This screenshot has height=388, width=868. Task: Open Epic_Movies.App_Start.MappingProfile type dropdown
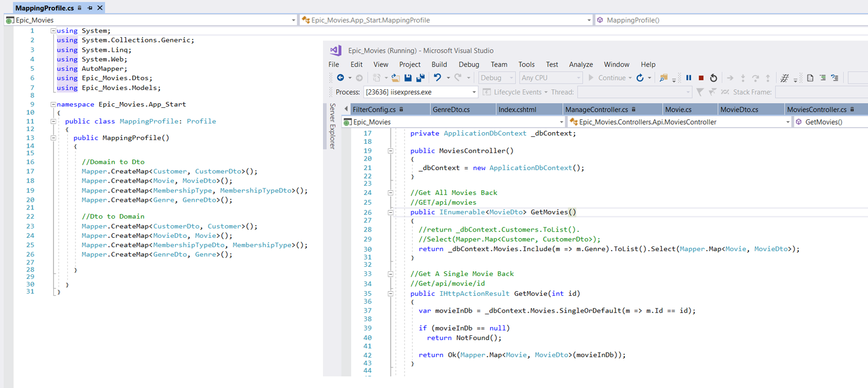(x=446, y=20)
